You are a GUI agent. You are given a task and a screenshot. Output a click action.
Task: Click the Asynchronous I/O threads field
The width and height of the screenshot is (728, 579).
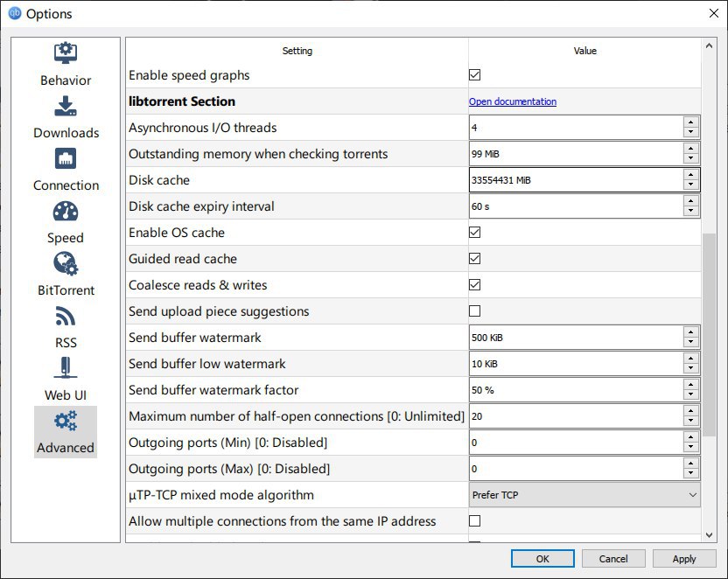pos(576,128)
